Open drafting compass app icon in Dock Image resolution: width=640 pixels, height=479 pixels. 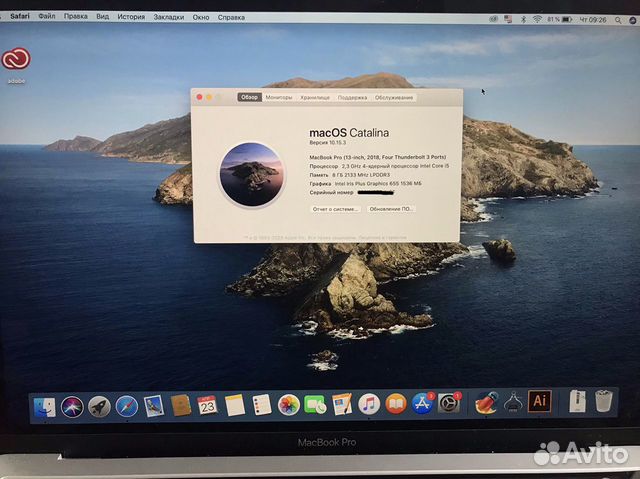[513, 402]
